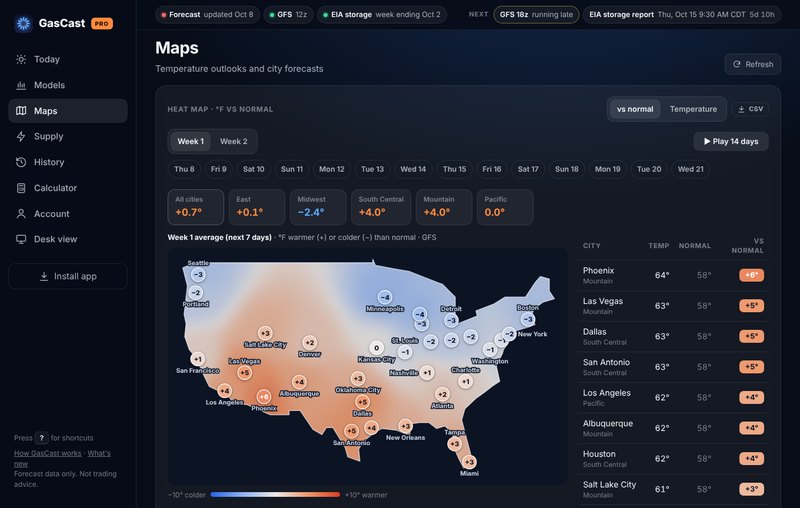This screenshot has height=508, width=800.
Task: Click the colder-to-warmer color scale bar
Action: pyautogui.click(x=275, y=494)
